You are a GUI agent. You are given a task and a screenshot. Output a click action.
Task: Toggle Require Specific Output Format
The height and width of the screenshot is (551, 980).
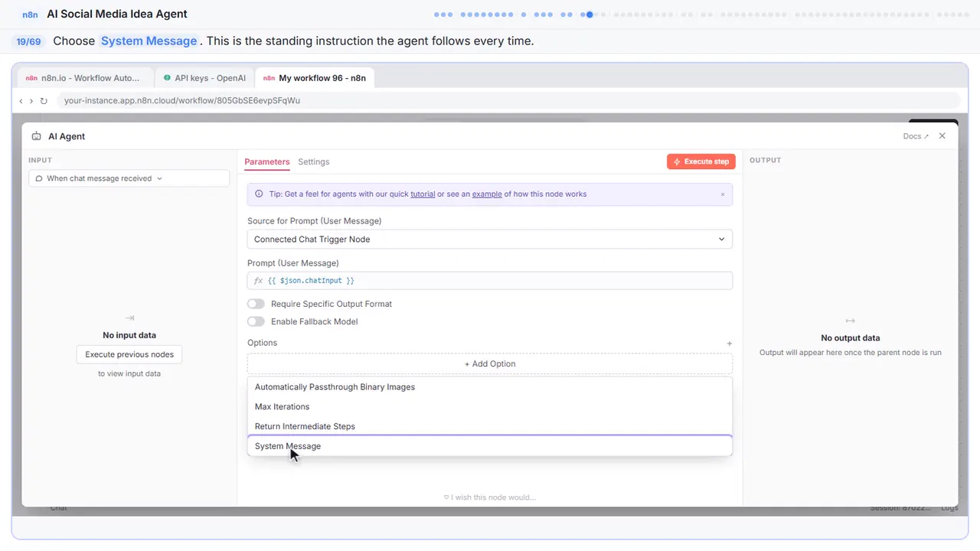[x=256, y=304]
